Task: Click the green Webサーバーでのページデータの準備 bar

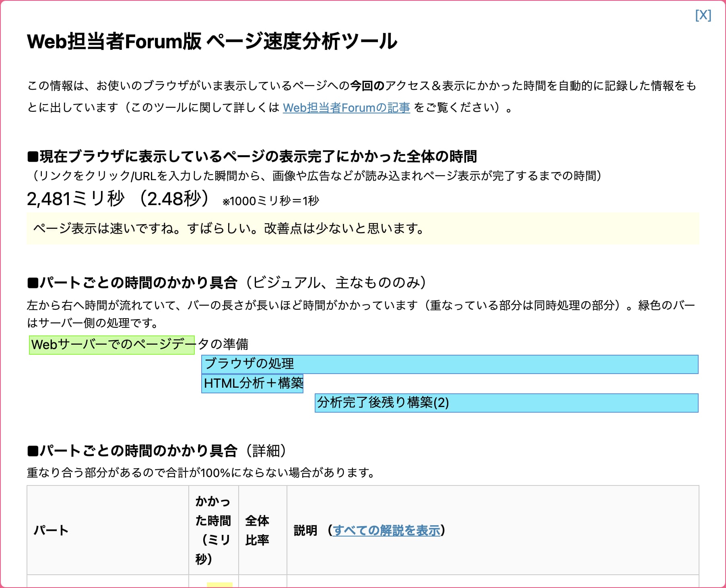Action: point(112,345)
